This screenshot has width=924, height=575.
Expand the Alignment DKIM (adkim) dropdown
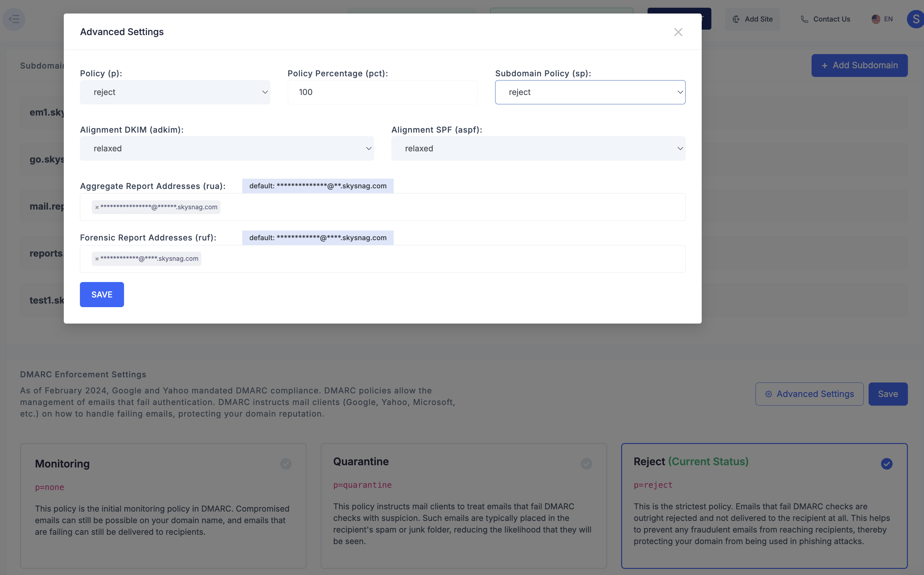pos(227,148)
